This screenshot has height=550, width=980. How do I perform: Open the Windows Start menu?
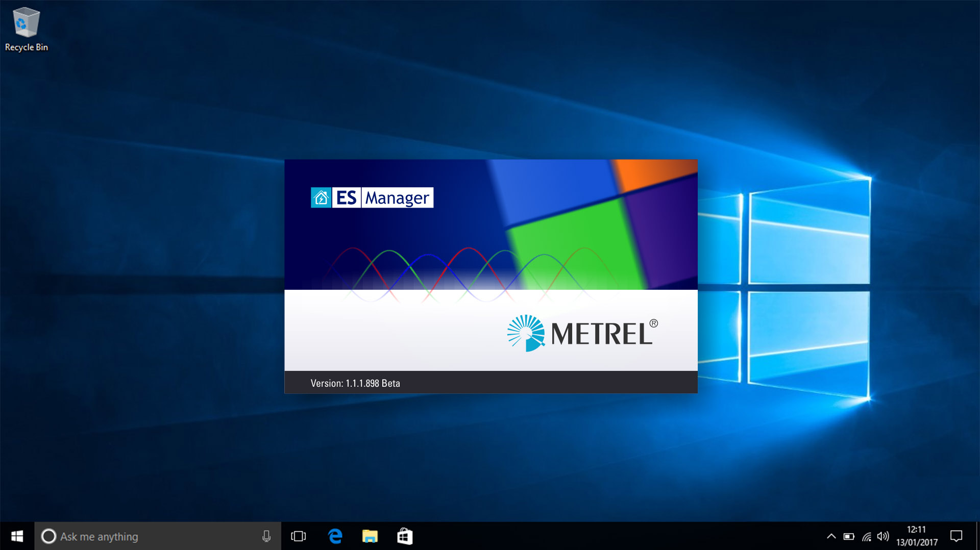pos(17,536)
